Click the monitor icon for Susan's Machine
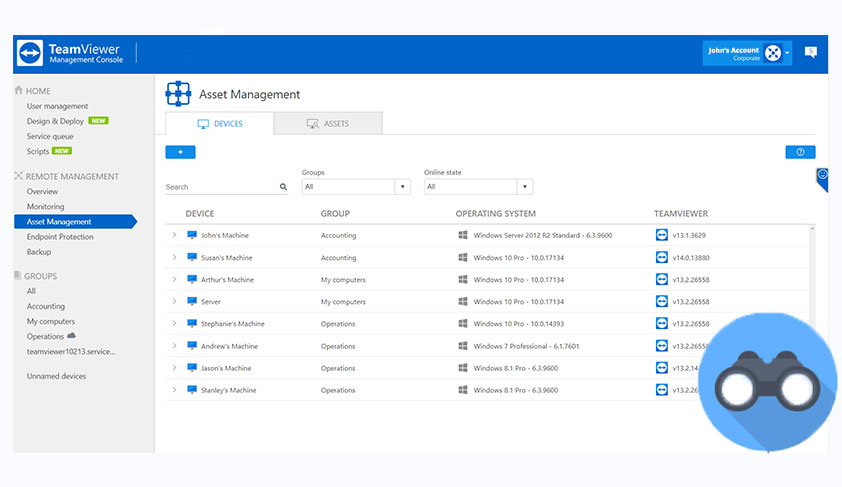Image resolution: width=842 pixels, height=487 pixels. pyautogui.click(x=192, y=257)
